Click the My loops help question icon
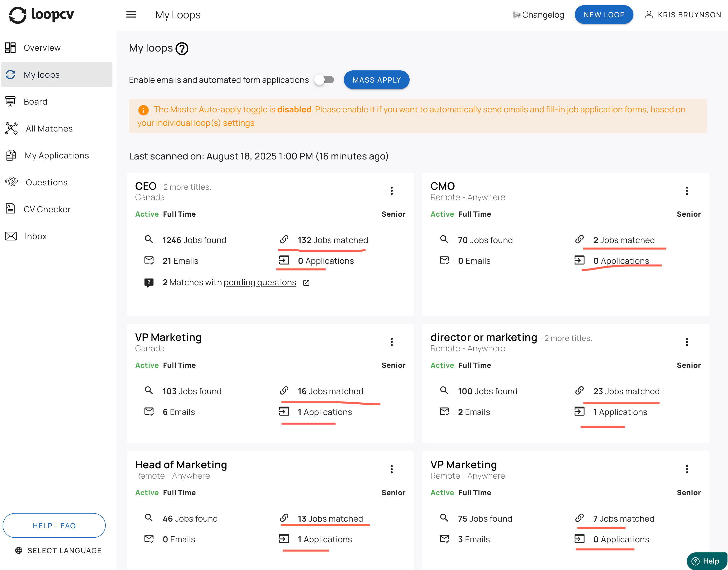This screenshot has height=570, width=728. [x=182, y=49]
